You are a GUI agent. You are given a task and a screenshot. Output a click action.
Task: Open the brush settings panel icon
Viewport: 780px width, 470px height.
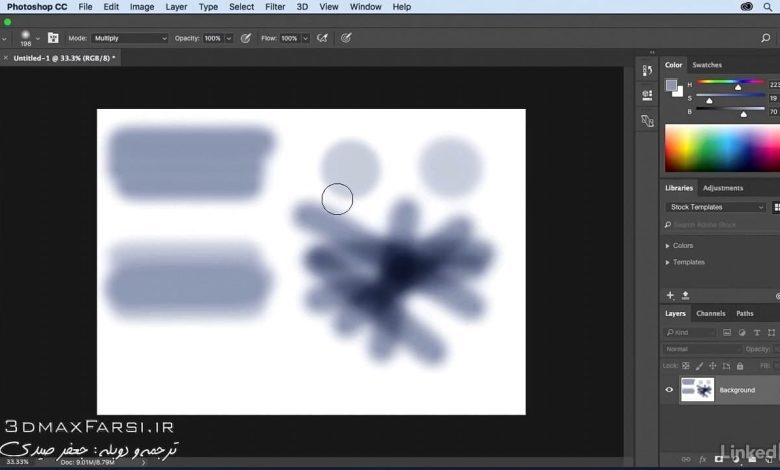point(53,38)
